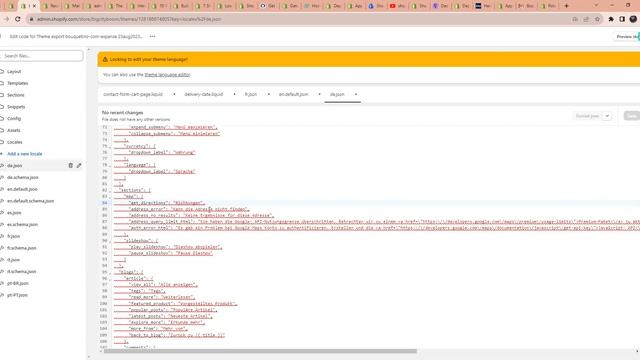Open a new browser tab
Image resolution: width=640 pixels, height=360 pixels.
pos(566,6)
